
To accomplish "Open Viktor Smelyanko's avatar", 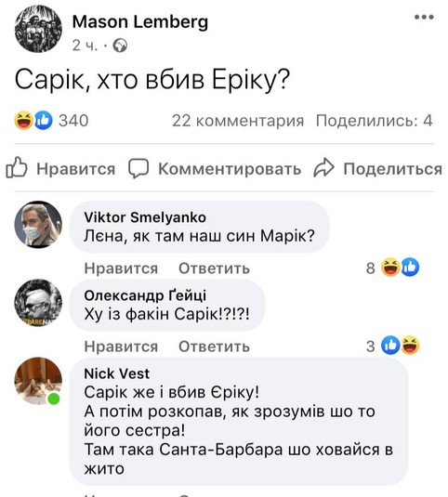I will (38, 225).
